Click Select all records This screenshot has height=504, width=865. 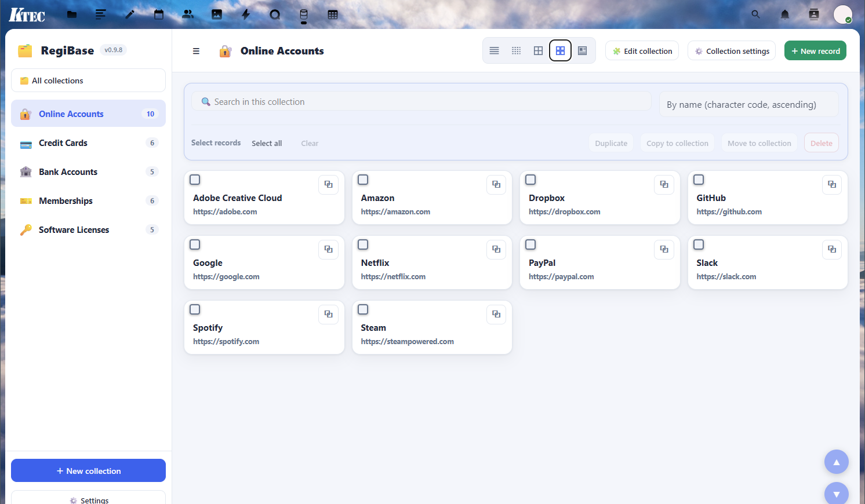[x=267, y=143]
